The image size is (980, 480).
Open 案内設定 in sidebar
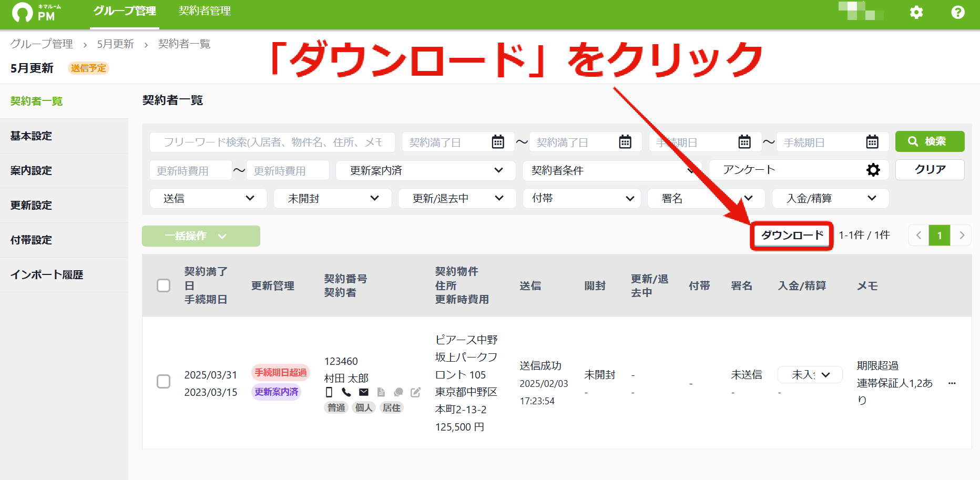tap(64, 171)
